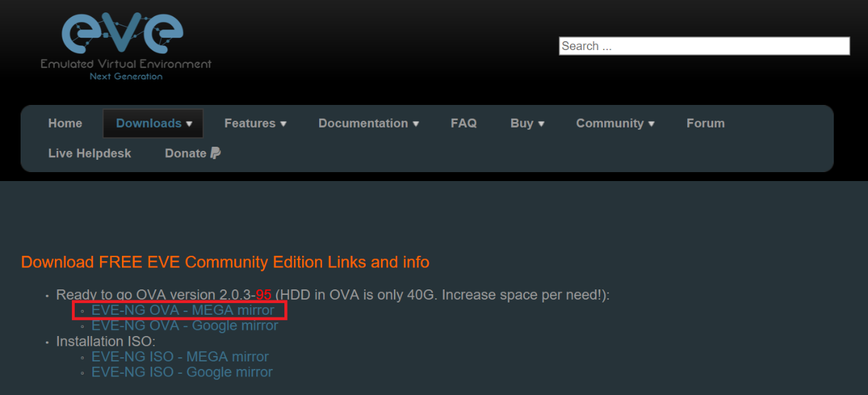Expand the Buy dropdown menu

528,123
